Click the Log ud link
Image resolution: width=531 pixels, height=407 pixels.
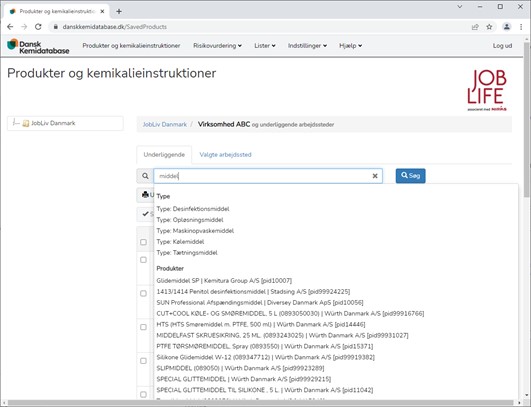(502, 46)
